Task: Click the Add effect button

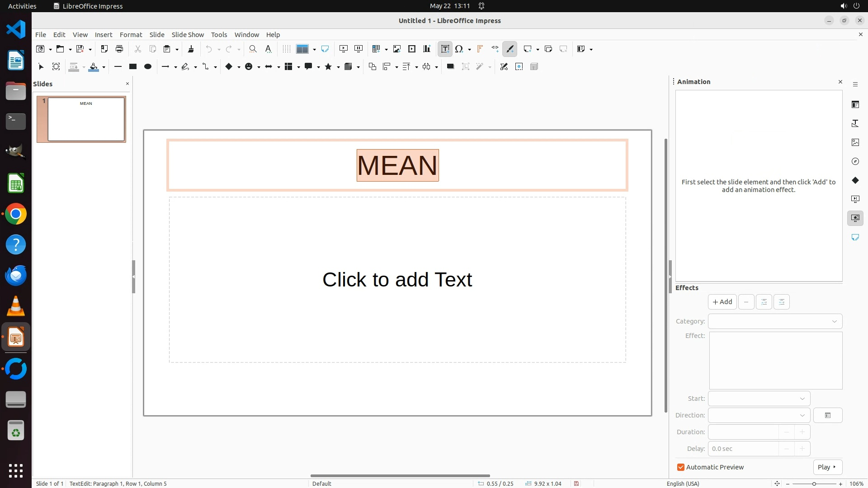Action: (722, 302)
